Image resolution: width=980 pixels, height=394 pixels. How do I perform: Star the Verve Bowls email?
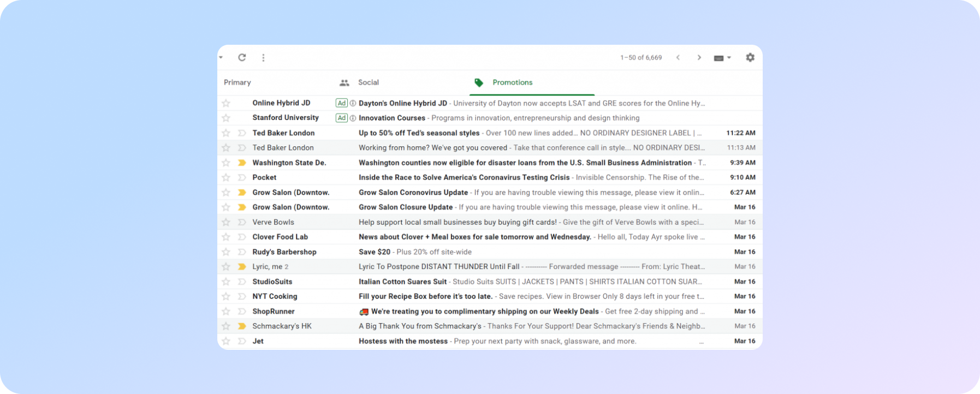[226, 222]
